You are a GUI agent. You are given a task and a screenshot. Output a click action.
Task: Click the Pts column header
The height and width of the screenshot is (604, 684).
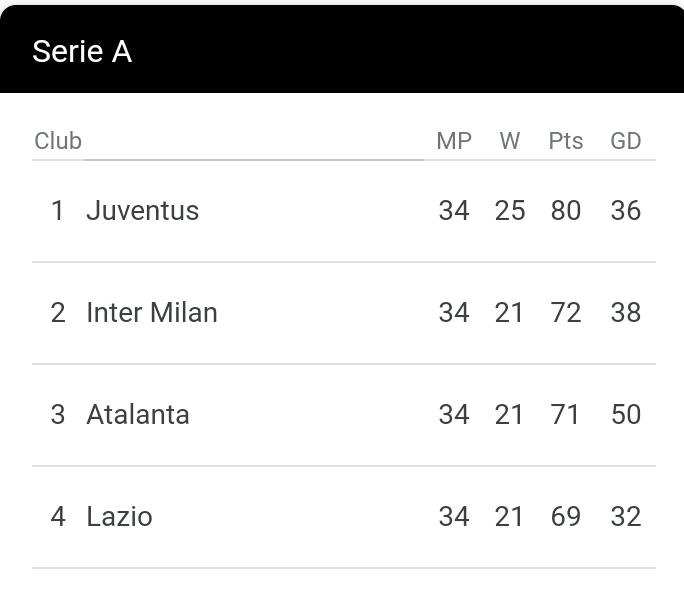tap(566, 141)
